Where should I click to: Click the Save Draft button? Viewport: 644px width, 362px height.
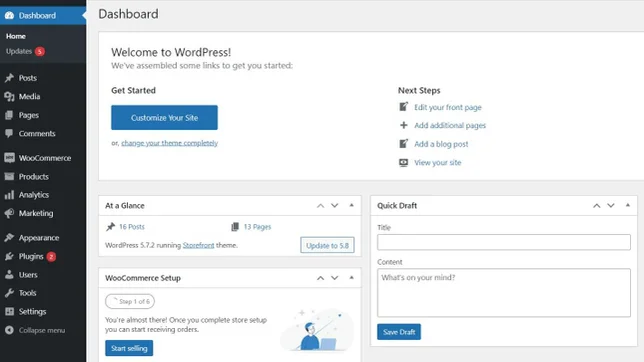(399, 332)
